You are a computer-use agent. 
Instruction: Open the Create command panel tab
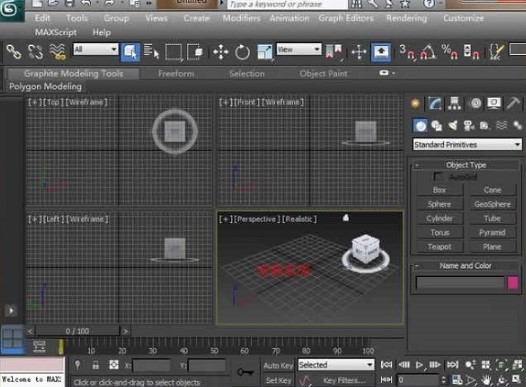click(415, 104)
